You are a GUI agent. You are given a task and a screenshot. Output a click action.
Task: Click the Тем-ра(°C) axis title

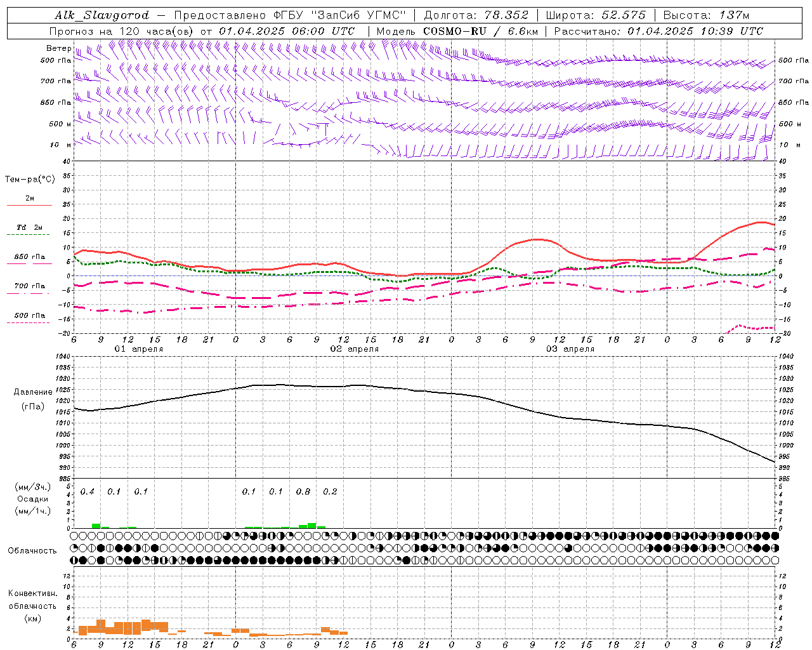tap(30, 180)
